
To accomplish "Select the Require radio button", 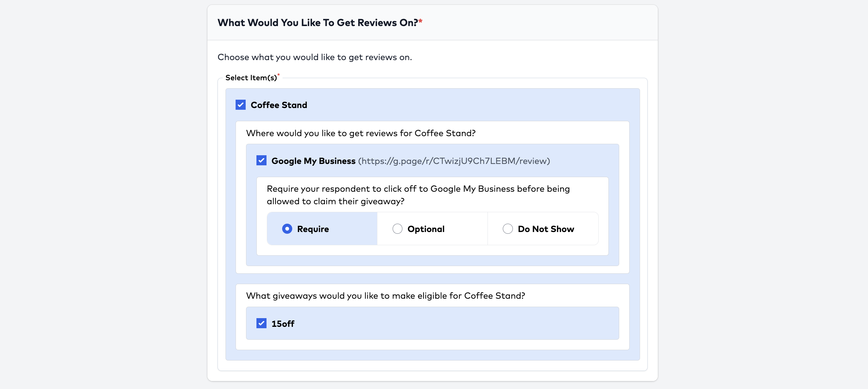I will point(287,229).
